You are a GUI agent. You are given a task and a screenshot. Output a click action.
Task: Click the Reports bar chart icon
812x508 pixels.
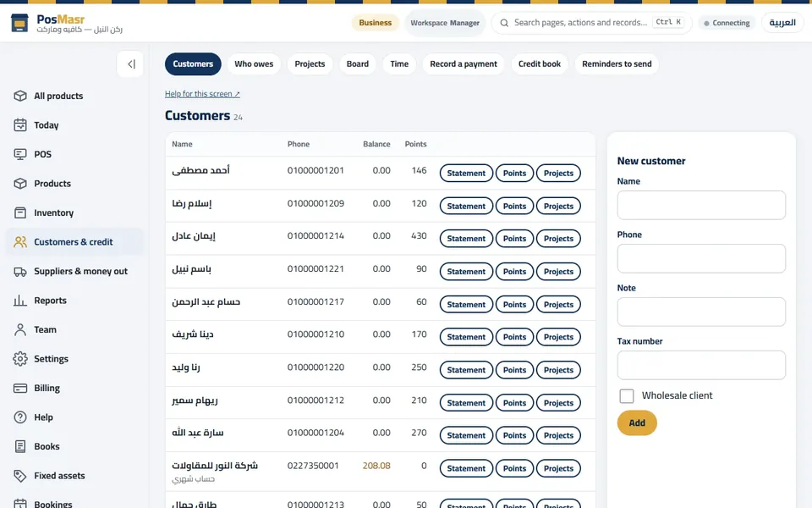point(20,300)
